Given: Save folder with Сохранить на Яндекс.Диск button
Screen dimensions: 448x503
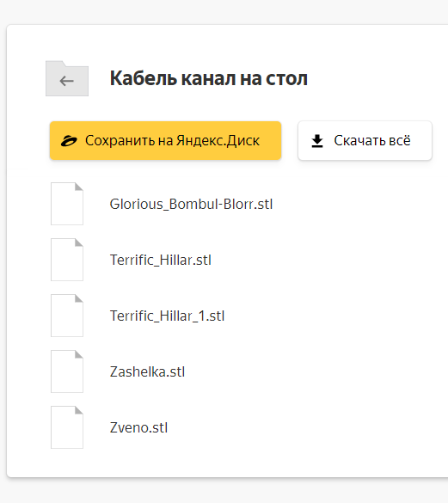Looking at the screenshot, I should [166, 140].
